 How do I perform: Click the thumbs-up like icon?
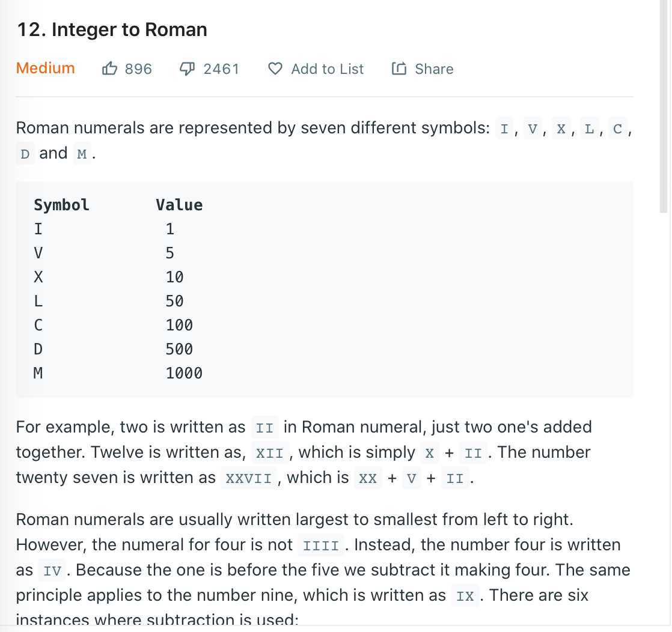pos(109,68)
